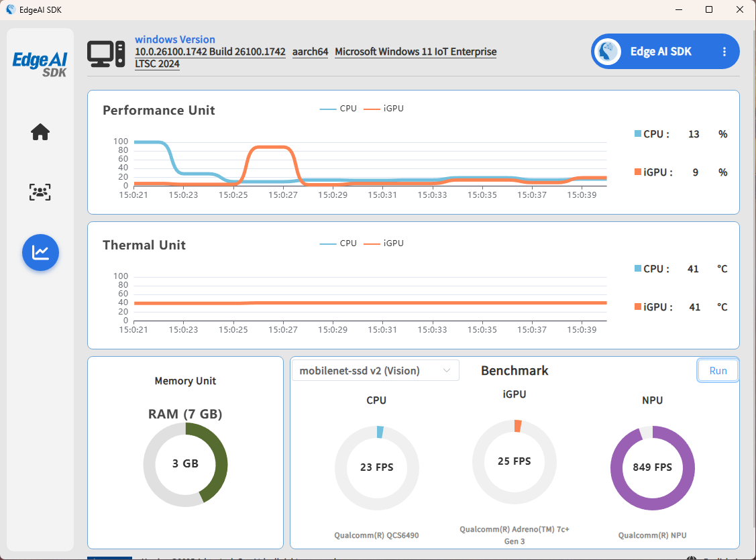Click the Performance Unit heading
The height and width of the screenshot is (560, 756).
[x=158, y=111]
